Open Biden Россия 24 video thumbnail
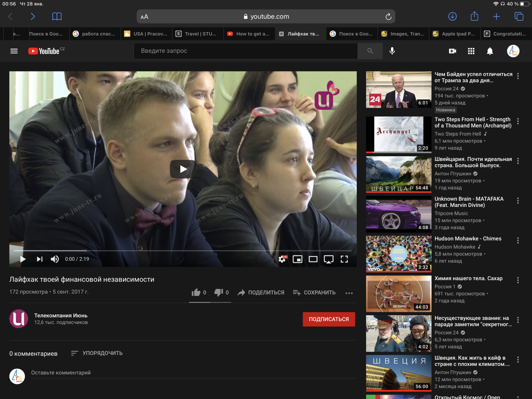Image resolution: width=532 pixels, height=399 pixels. (399, 90)
